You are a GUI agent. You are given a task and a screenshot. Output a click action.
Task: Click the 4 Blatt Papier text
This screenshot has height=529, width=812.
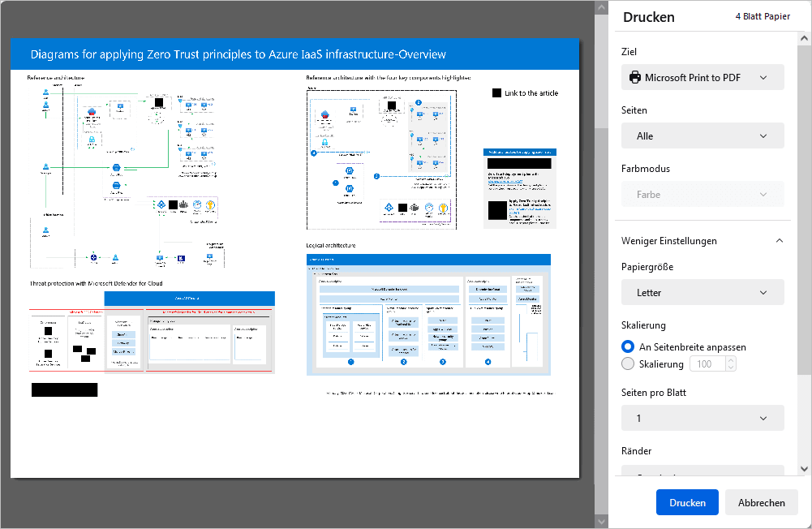point(763,16)
